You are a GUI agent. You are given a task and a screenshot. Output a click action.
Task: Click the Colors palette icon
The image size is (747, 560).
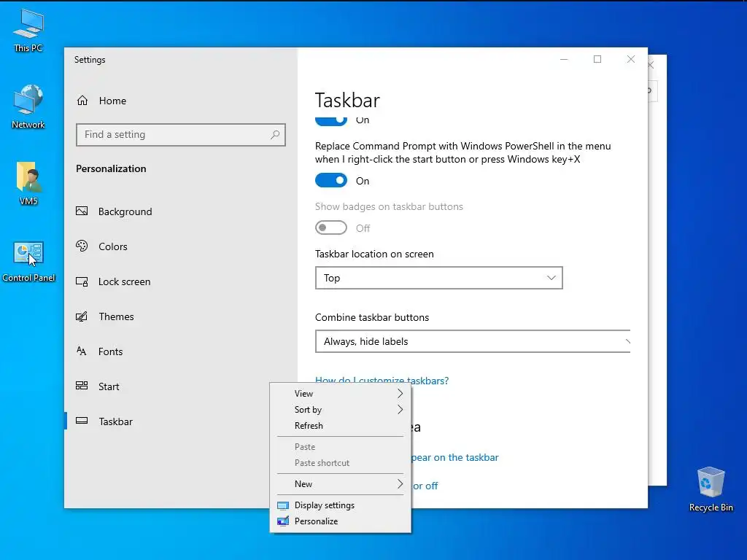pos(82,246)
